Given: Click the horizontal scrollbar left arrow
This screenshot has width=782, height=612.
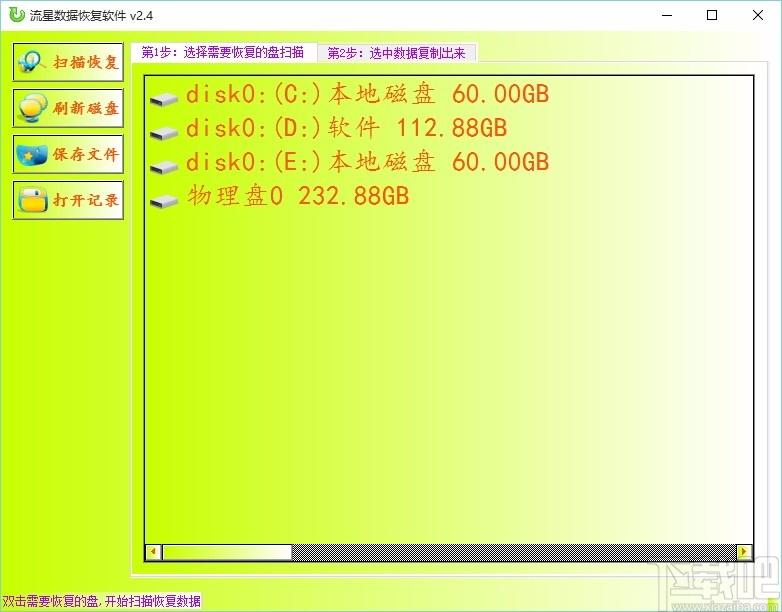Looking at the screenshot, I should point(153,552).
